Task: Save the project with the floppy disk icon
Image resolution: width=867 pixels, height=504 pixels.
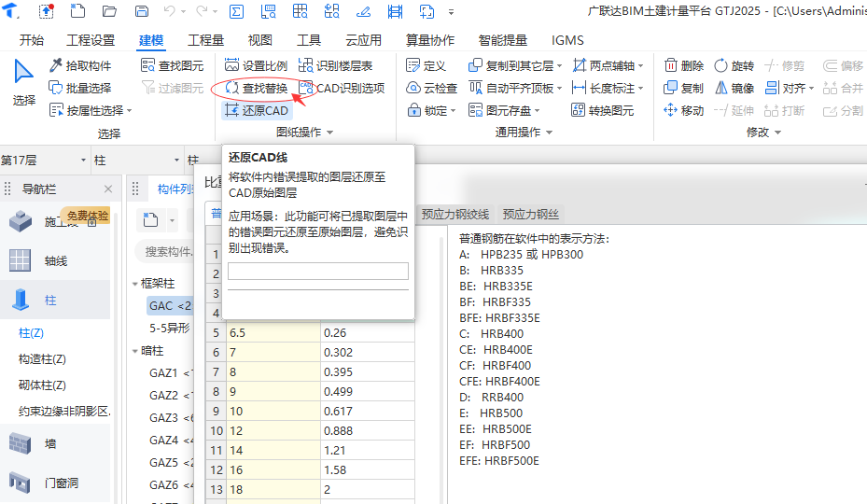Action: [142, 11]
